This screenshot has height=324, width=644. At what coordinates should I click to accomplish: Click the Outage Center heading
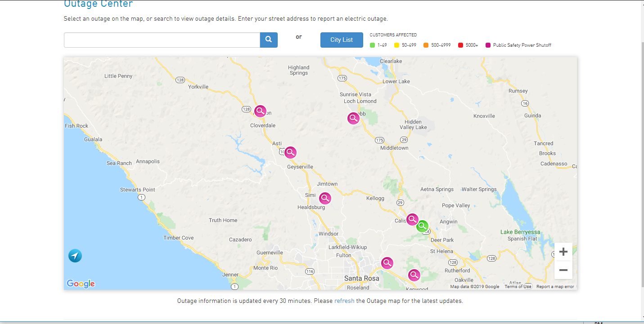(99, 4)
